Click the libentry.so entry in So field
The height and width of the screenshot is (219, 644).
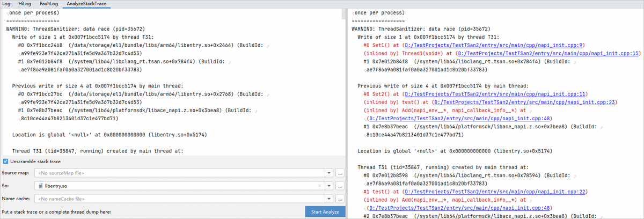pos(56,186)
